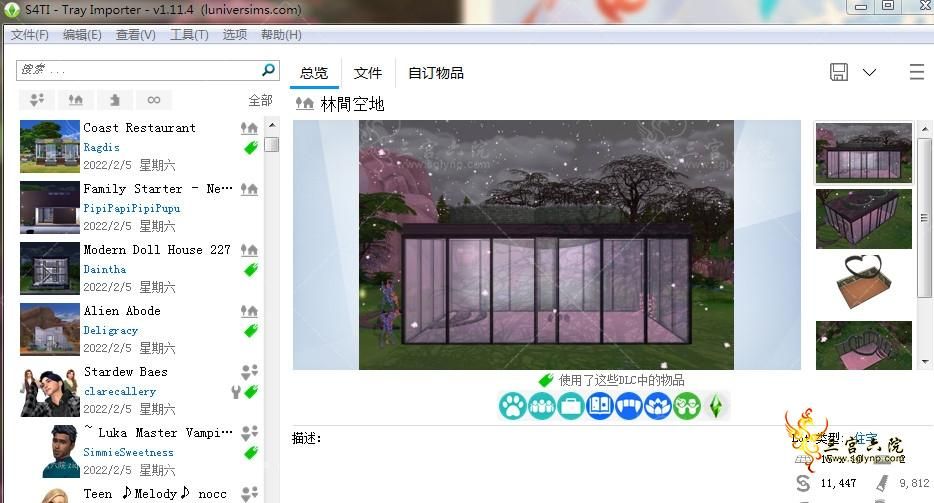The image size is (934, 503).
Task: Click the lot type icon beside Family Starter
Action: (x=249, y=190)
